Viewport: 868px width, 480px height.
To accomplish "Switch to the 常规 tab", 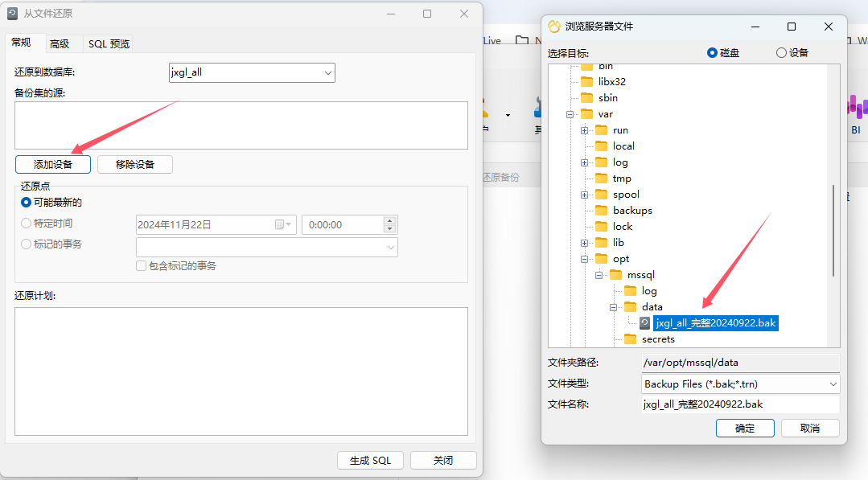I will point(21,43).
